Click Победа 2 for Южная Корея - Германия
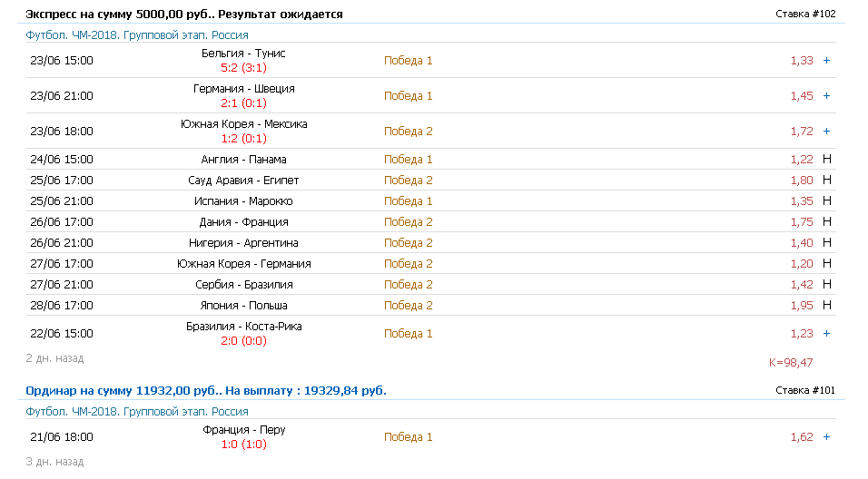 409,264
